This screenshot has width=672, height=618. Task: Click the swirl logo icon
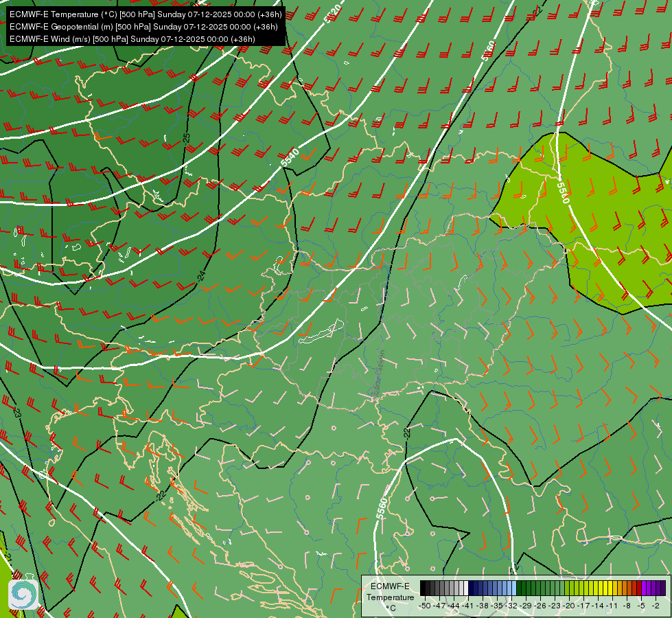point(23,595)
